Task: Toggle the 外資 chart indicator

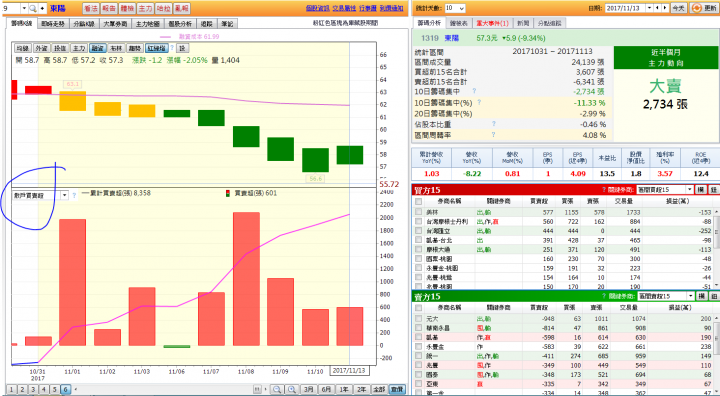Action: click(41, 48)
